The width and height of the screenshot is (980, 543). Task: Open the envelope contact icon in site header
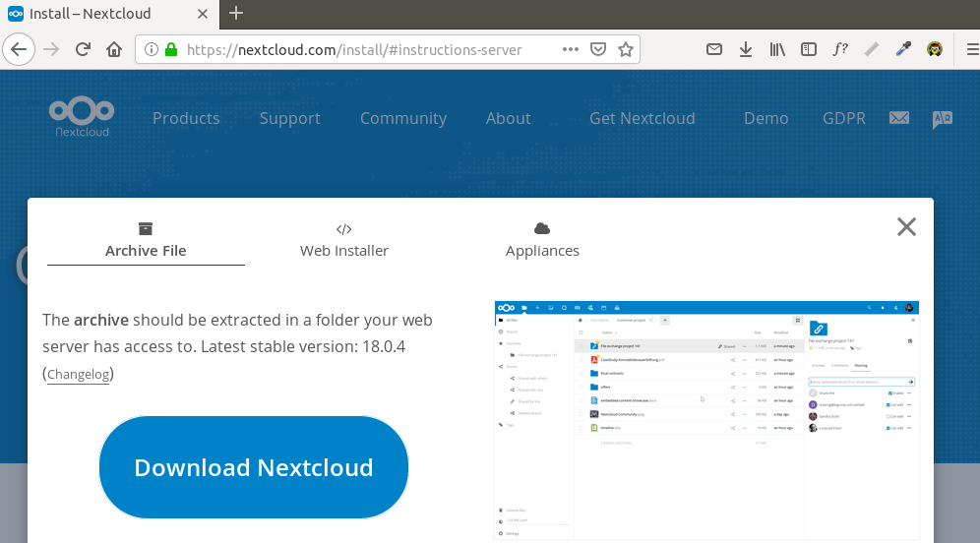(898, 118)
